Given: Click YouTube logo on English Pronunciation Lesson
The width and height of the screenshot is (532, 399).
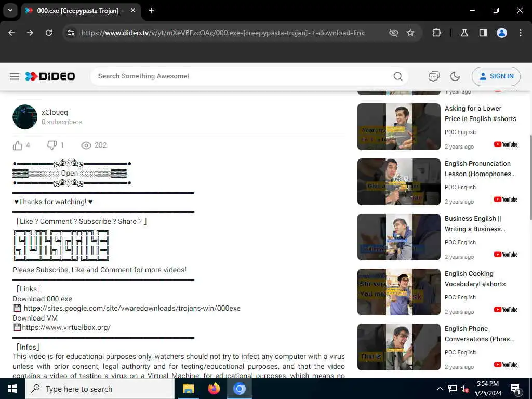Looking at the screenshot, I should coord(506,199).
